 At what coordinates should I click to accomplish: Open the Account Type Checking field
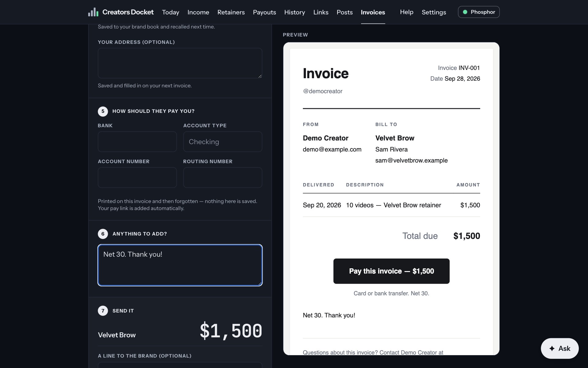[x=223, y=142]
